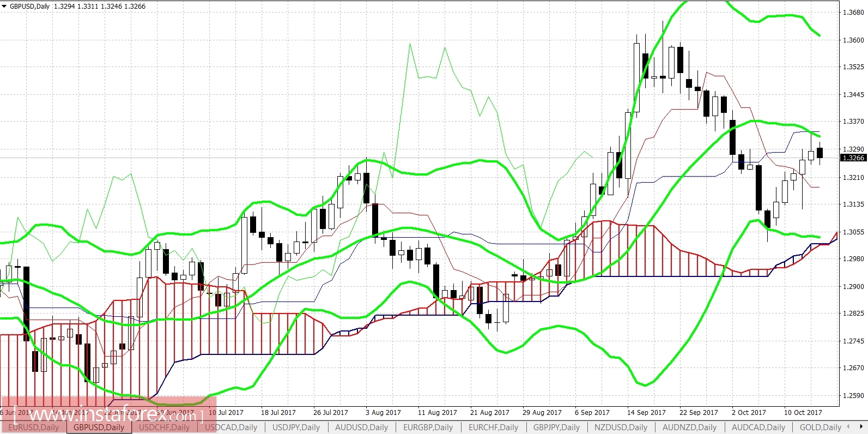Click the 22 Sep 2017 date label
The image size is (868, 434).
pos(699,413)
